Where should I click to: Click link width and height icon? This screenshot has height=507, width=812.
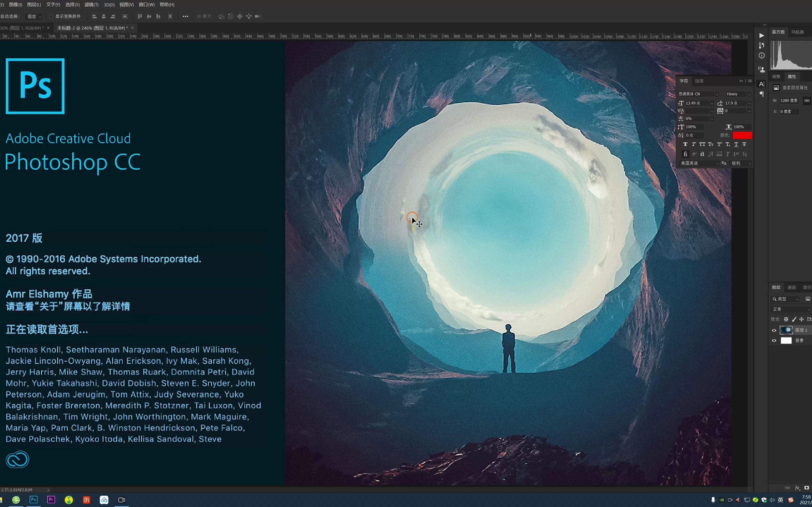click(807, 101)
